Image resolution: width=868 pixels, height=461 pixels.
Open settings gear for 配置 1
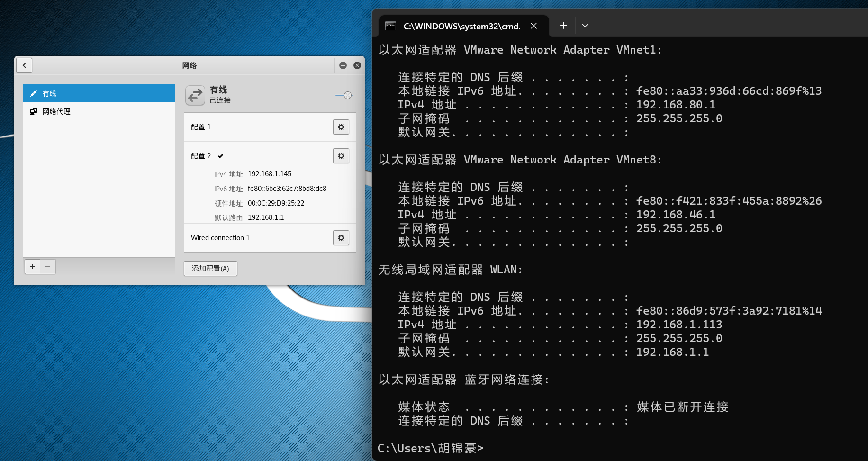(x=341, y=127)
